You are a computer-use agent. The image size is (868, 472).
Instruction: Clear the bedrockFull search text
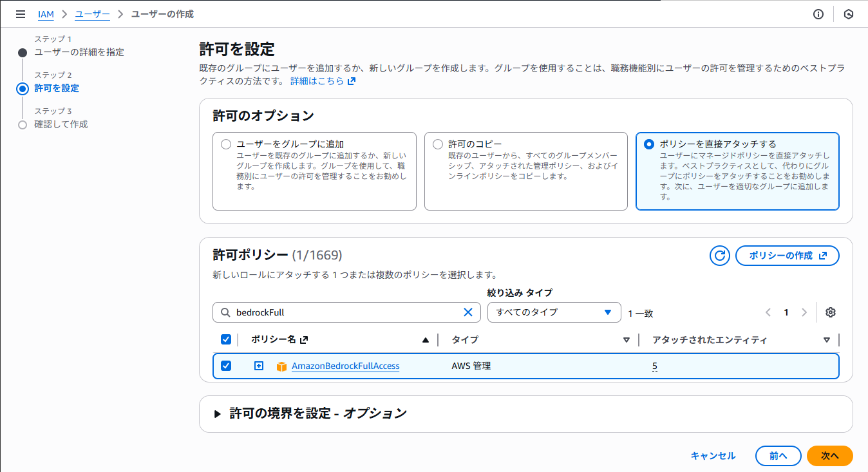[468, 312]
